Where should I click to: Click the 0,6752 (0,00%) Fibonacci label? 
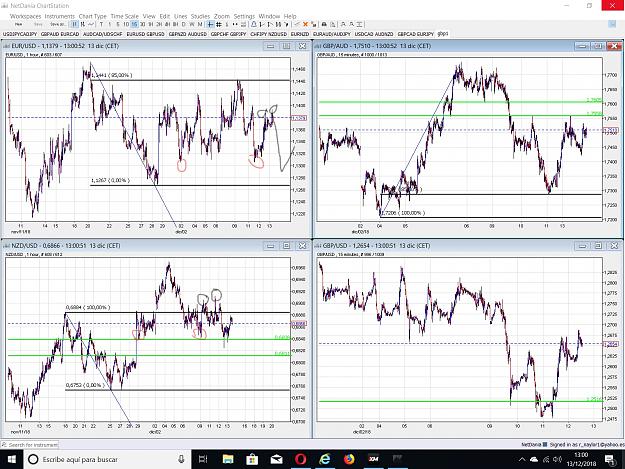[85, 385]
